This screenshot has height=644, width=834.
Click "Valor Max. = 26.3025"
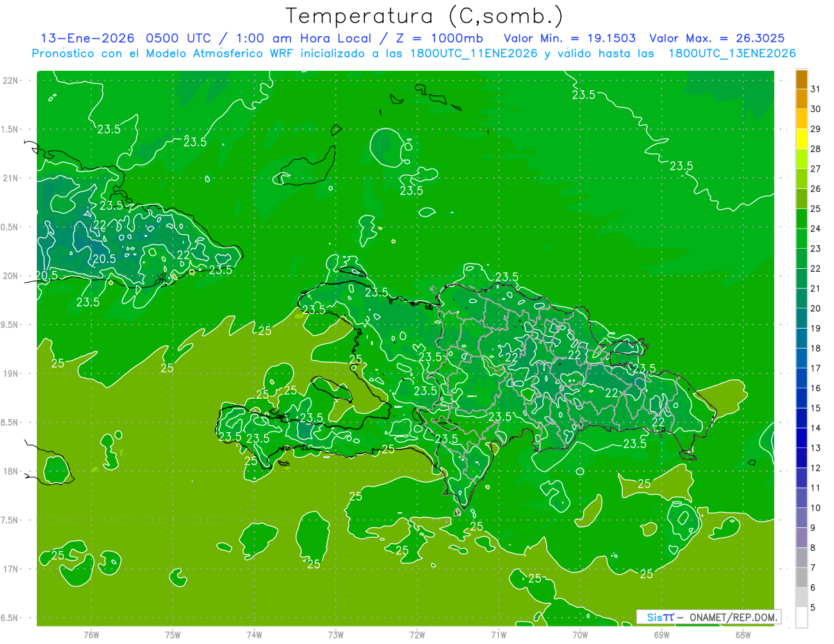[717, 38]
